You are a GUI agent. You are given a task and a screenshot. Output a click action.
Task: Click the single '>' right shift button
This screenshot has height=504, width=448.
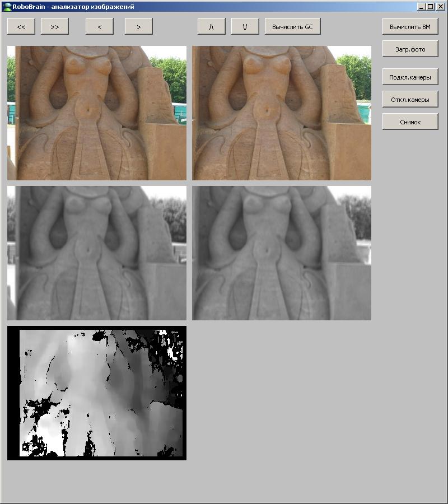pos(138,26)
